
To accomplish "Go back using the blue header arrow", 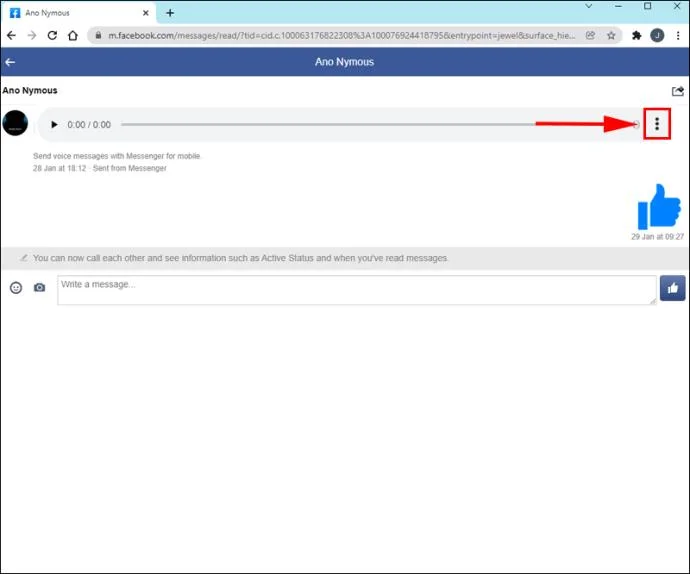I will pyautogui.click(x=10, y=62).
